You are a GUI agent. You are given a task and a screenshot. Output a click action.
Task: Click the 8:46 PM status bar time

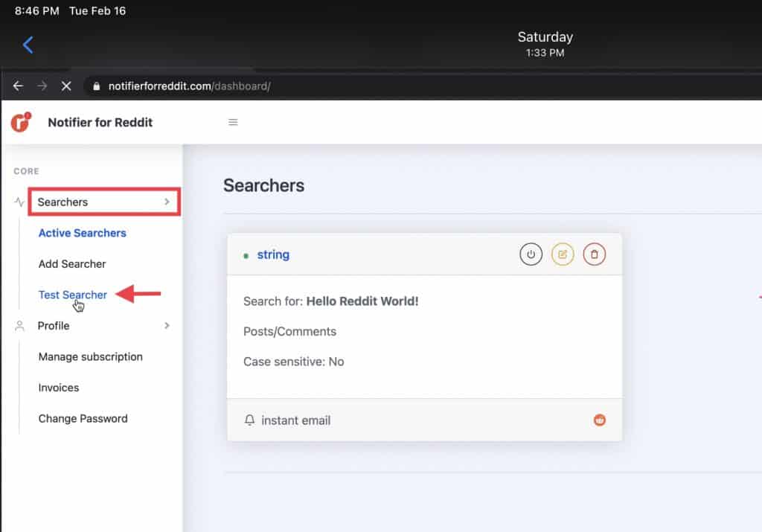click(37, 10)
